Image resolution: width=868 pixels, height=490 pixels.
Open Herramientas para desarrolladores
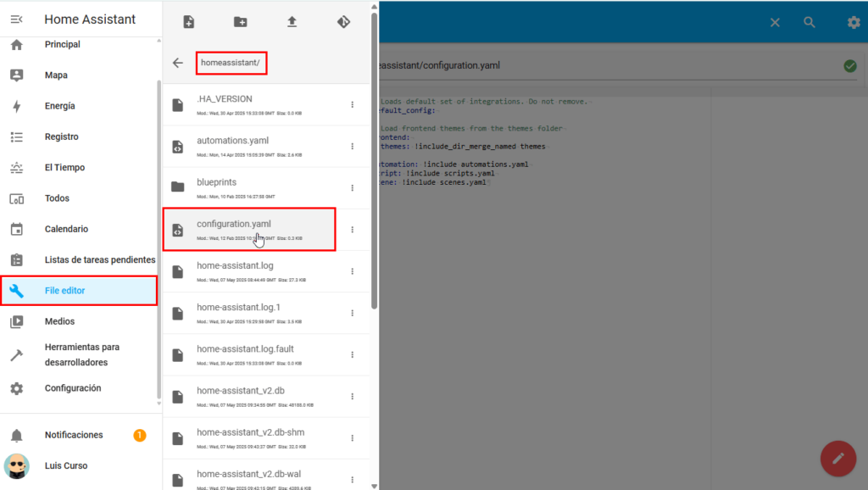82,354
